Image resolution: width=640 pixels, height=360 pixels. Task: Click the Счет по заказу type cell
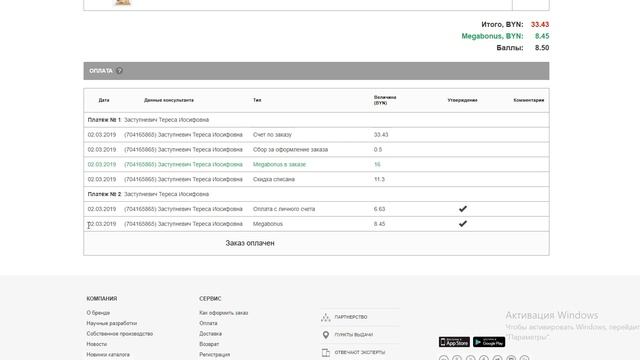tap(272, 135)
